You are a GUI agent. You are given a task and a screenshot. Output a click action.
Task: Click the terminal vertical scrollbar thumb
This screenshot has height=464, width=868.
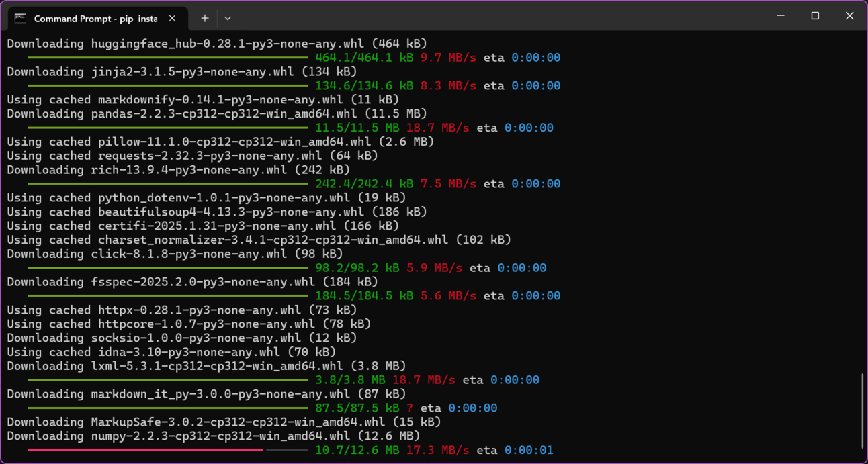(x=863, y=410)
